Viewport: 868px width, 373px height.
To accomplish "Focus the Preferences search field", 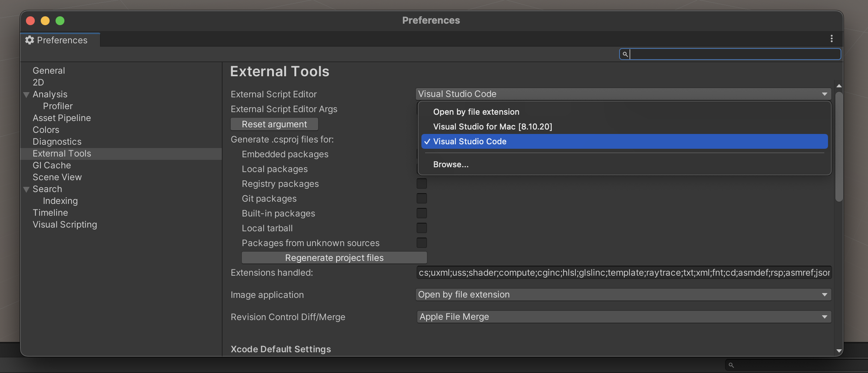I will (x=730, y=54).
